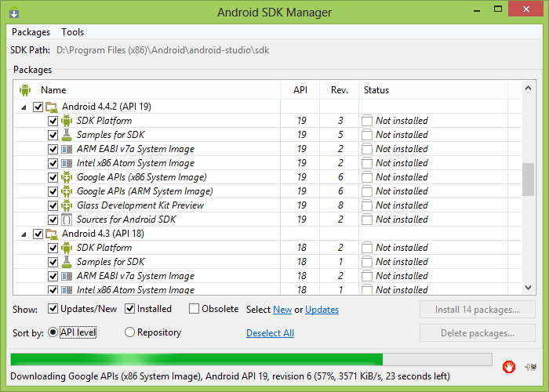Viewport: 549px width, 392px height.
Task: Open the log window icon next to stop
Action: (531, 367)
